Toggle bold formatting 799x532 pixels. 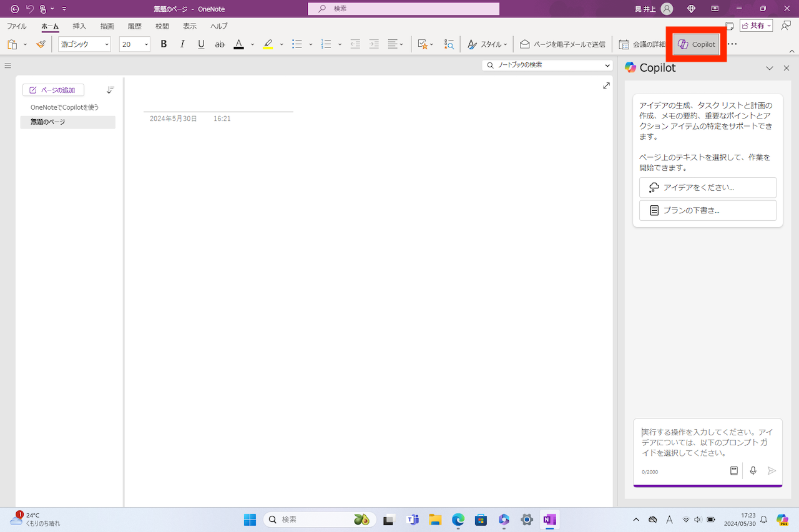click(x=164, y=44)
